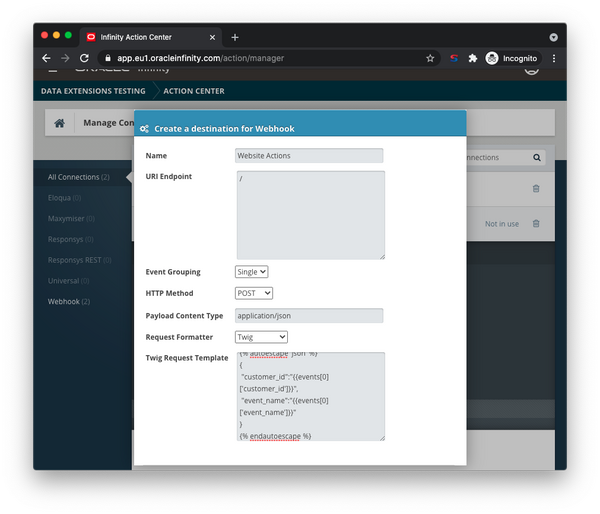Image resolution: width=600 pixels, height=514 pixels.
Task: Select Maxymiser in sidebar
Action: point(71,219)
